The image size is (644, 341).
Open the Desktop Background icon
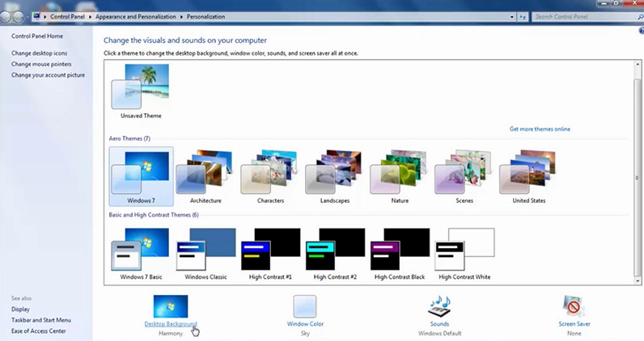pyautogui.click(x=171, y=306)
